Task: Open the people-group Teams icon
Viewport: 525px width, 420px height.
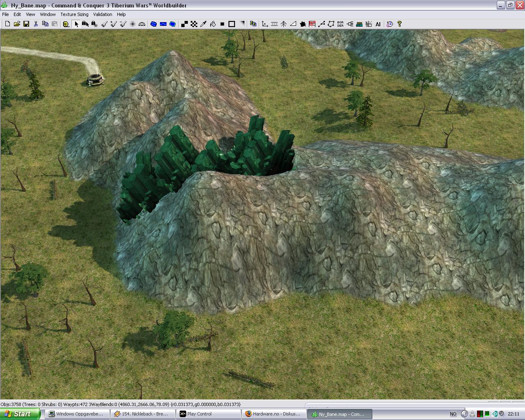Action: click(359, 24)
